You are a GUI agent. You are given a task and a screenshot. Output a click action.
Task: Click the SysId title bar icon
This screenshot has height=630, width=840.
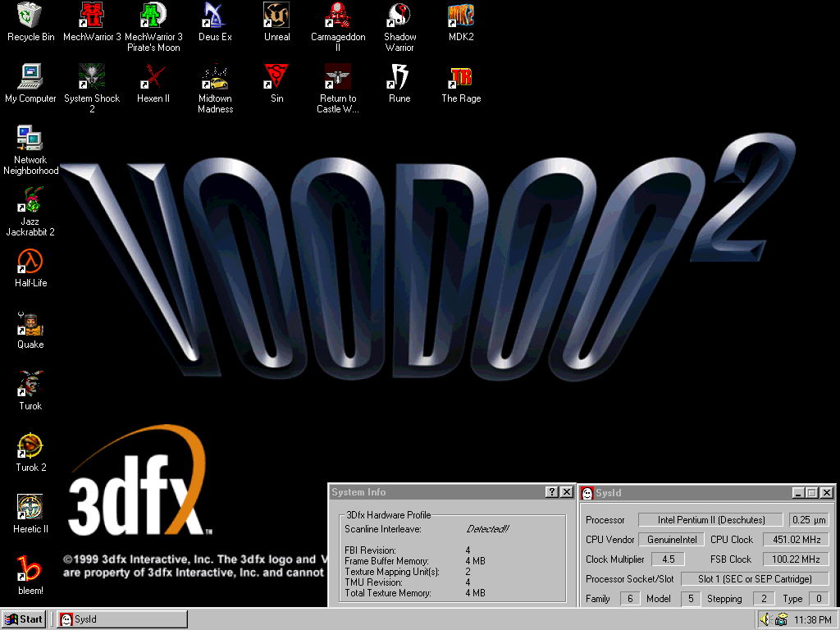tap(587, 493)
